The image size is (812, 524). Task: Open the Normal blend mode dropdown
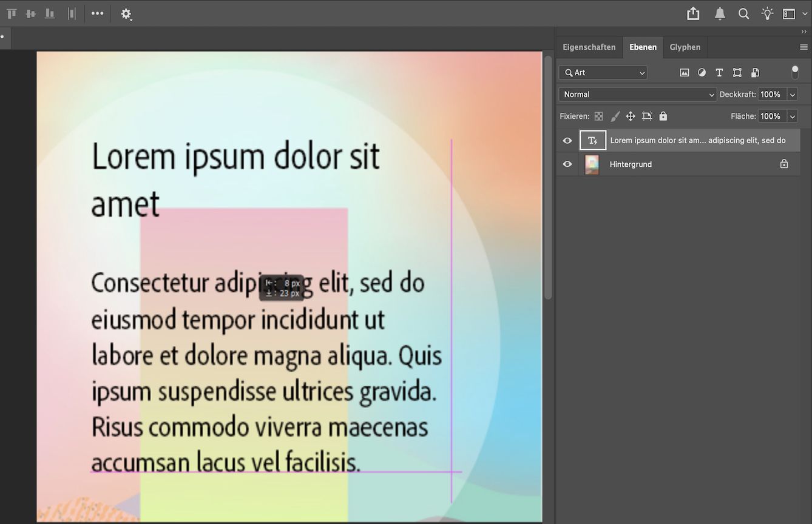637,94
